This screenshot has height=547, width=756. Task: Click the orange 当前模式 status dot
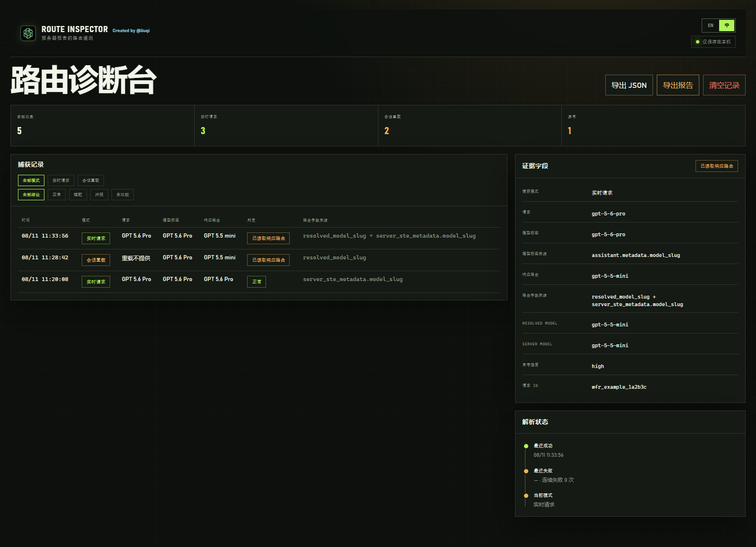point(526,496)
